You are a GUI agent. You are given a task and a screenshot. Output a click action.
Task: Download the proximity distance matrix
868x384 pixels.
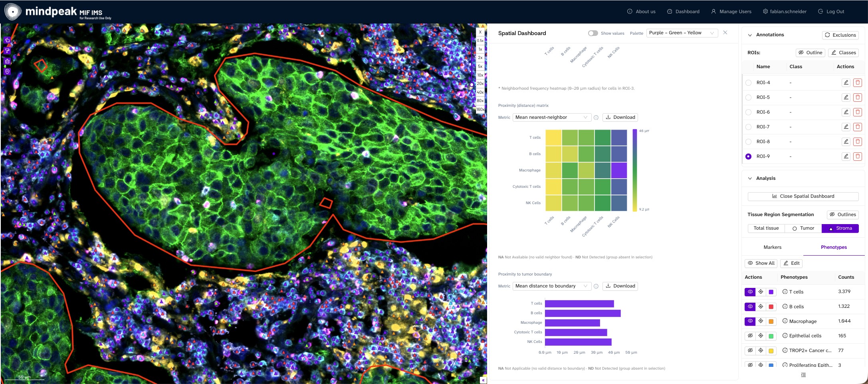tap(620, 117)
